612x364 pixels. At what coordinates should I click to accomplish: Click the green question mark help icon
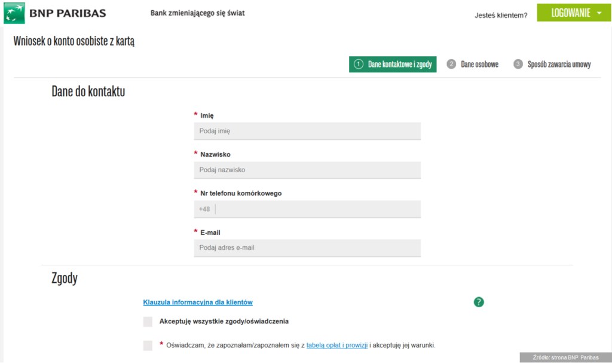[x=479, y=302]
